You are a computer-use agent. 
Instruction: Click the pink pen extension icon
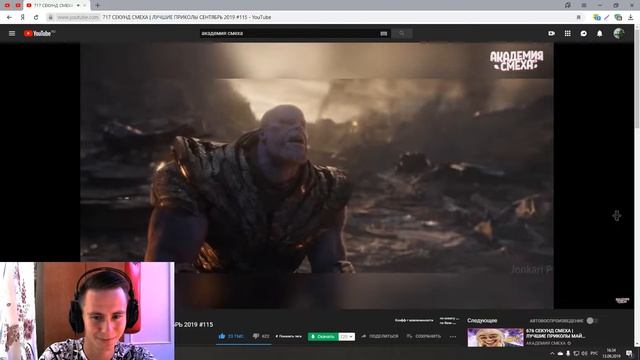607,17
